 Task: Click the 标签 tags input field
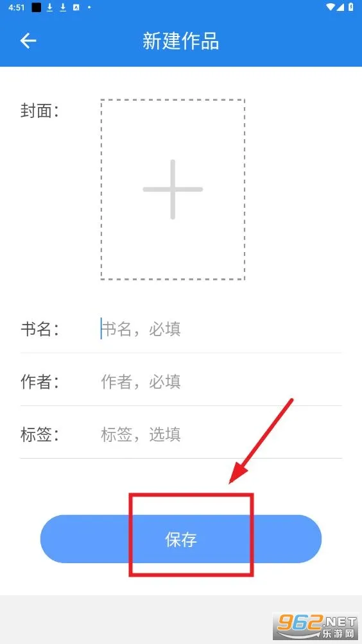pos(221,434)
